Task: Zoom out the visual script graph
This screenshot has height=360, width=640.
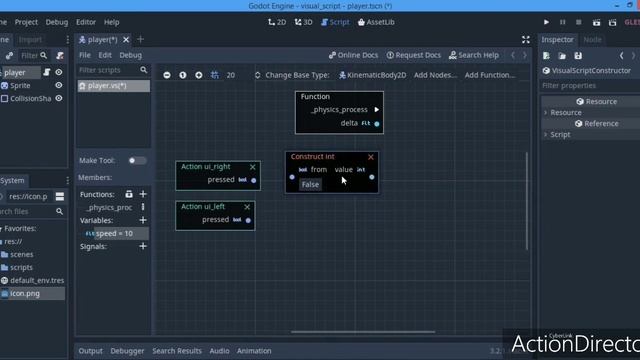Action: click(167, 75)
